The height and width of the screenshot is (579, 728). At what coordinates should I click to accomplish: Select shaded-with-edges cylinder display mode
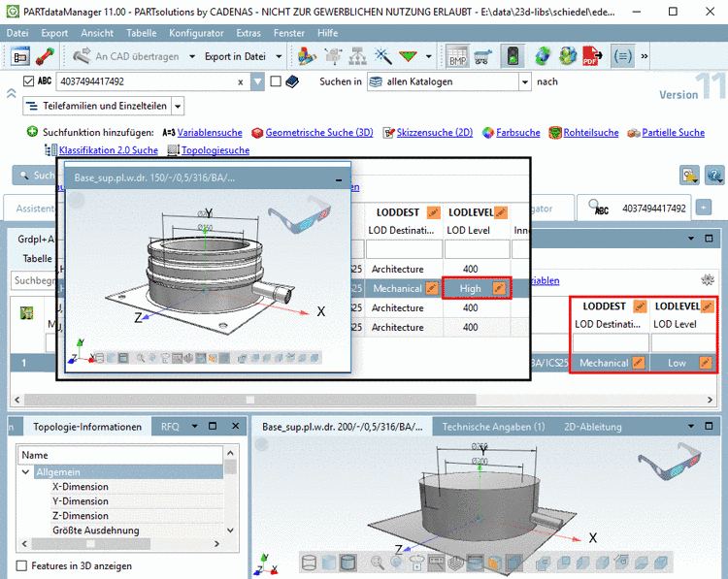click(347, 563)
